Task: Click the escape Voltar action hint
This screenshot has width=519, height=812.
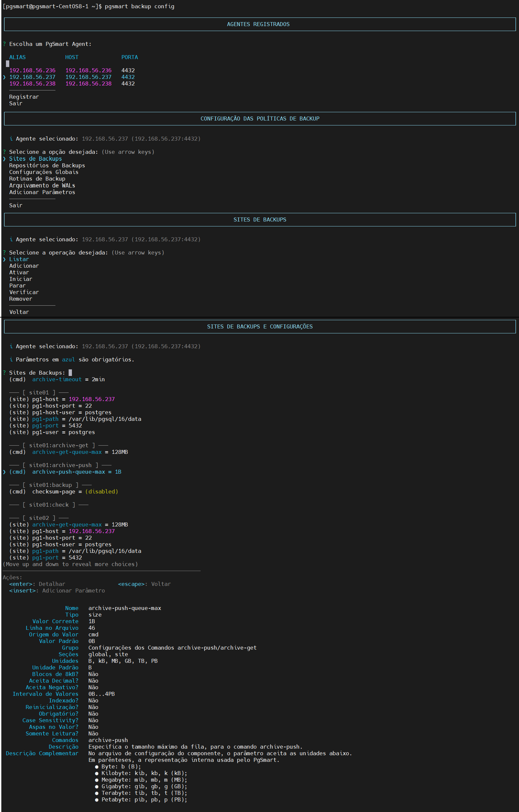Action: pyautogui.click(x=144, y=584)
